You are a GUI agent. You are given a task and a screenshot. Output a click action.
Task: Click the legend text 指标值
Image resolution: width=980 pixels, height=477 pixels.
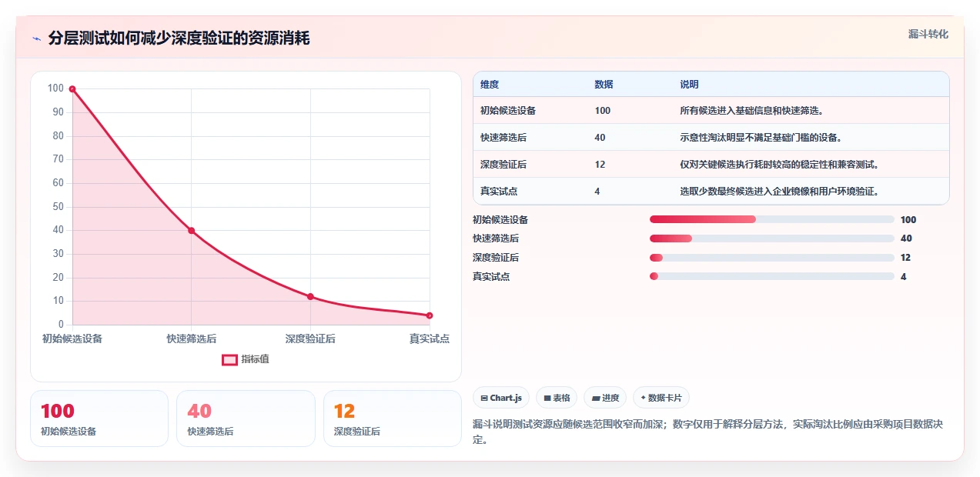coord(255,359)
